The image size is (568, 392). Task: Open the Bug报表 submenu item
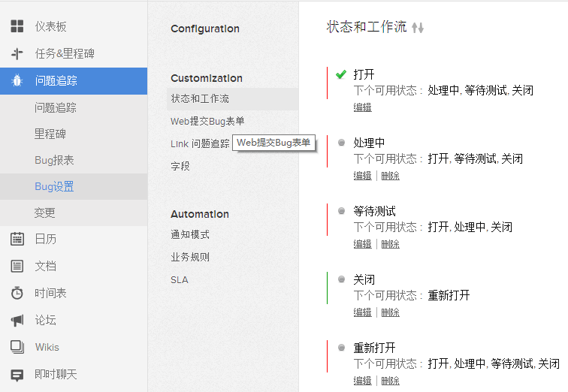pyautogui.click(x=54, y=160)
